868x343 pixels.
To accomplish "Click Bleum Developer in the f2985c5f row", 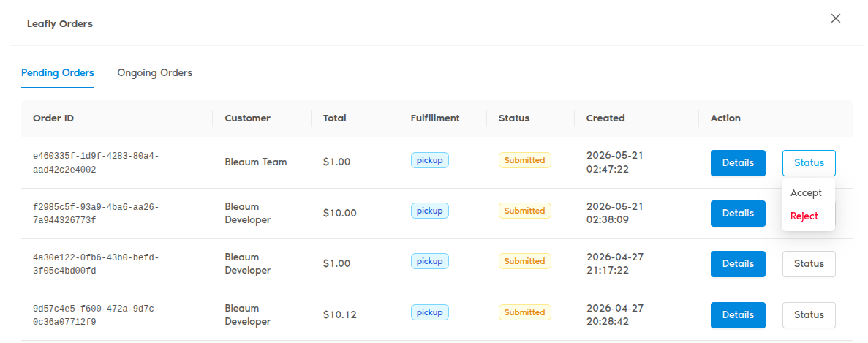I will [247, 213].
